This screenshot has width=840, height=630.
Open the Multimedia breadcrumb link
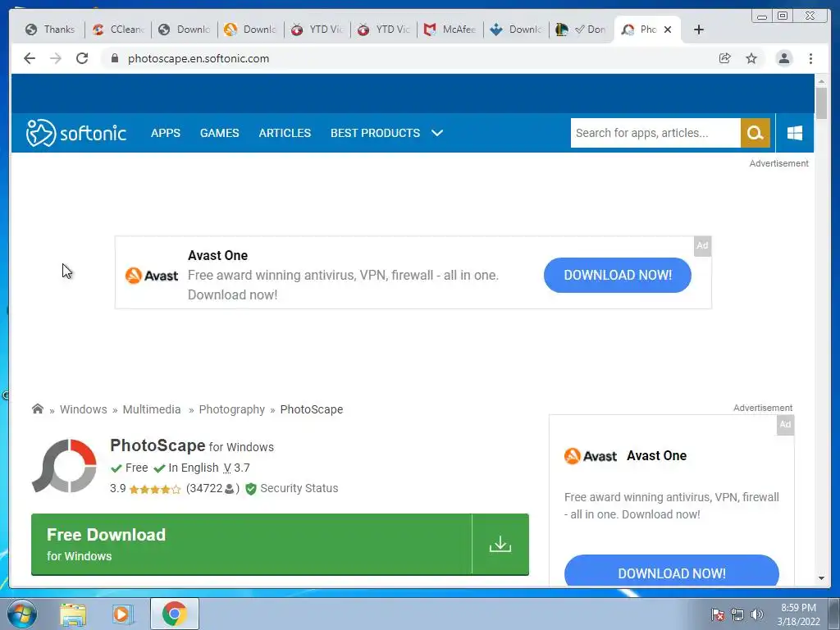152,409
